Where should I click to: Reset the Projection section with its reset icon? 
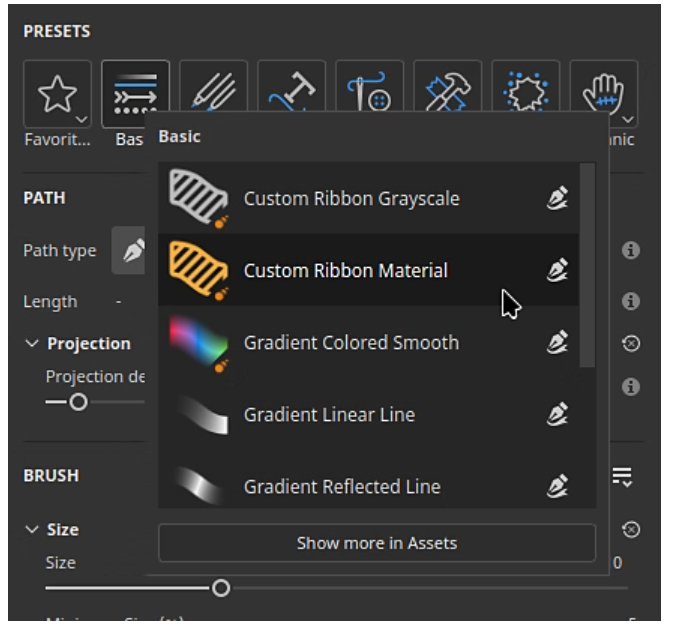point(631,343)
